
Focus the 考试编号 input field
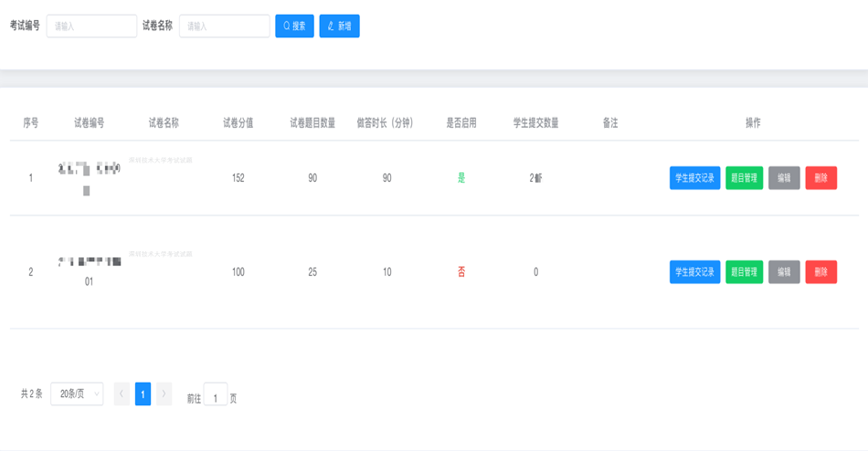(x=91, y=26)
